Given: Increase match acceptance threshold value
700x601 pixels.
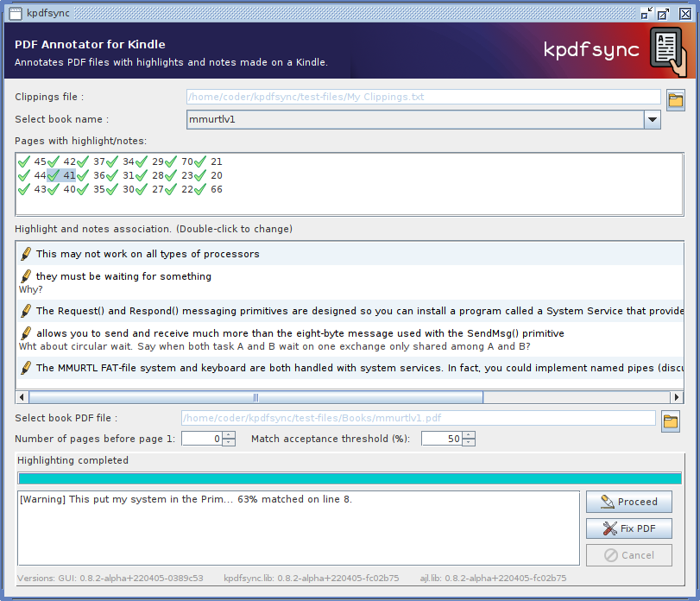Looking at the screenshot, I should [469, 435].
